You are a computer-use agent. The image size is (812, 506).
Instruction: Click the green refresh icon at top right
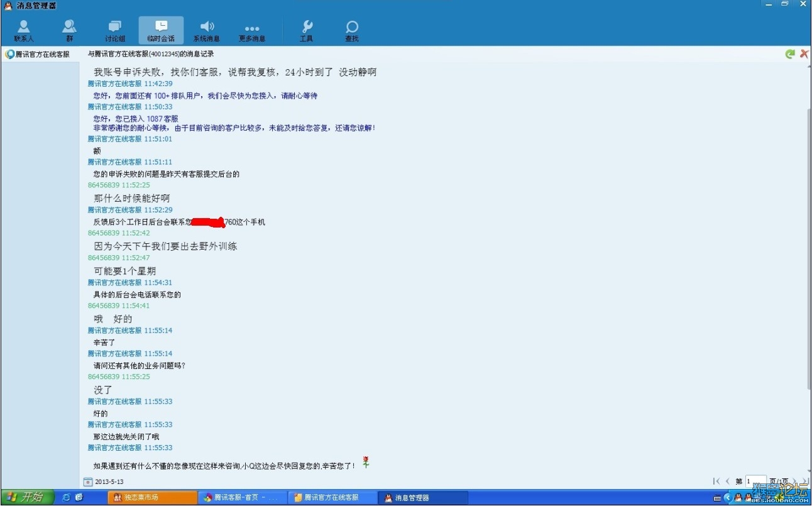point(790,54)
